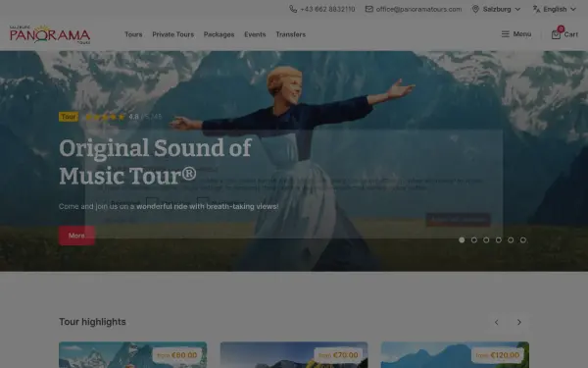Show next tour highlights with right arrow
This screenshot has width=588, height=368.
point(519,322)
